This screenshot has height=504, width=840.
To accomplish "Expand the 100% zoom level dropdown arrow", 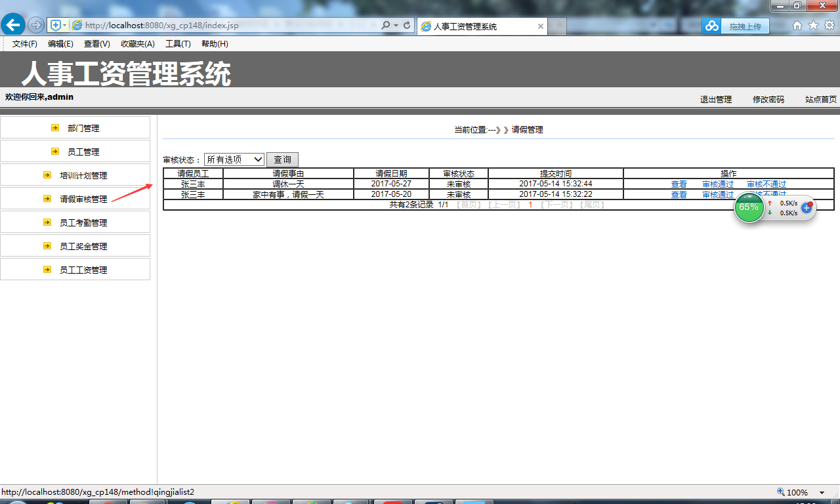I will (822, 493).
